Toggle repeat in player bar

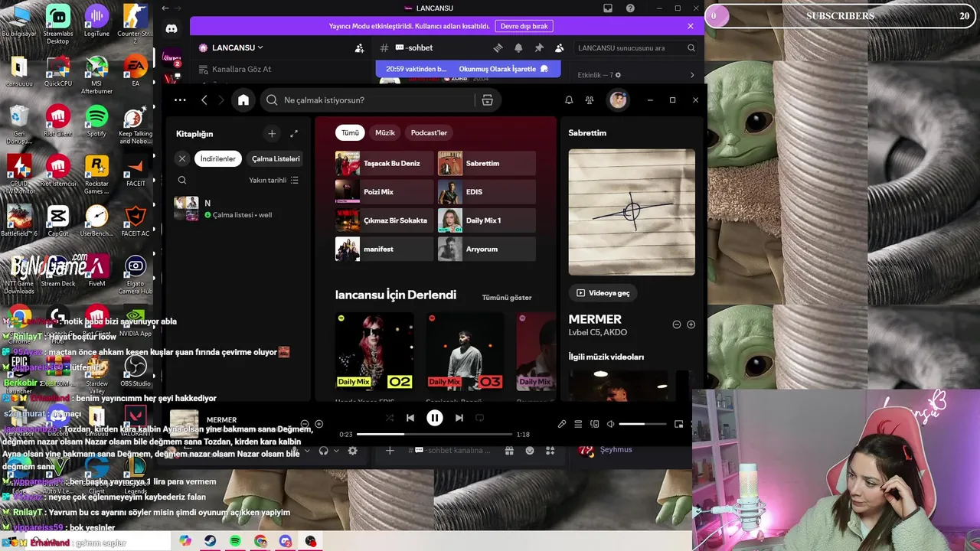pos(480,418)
